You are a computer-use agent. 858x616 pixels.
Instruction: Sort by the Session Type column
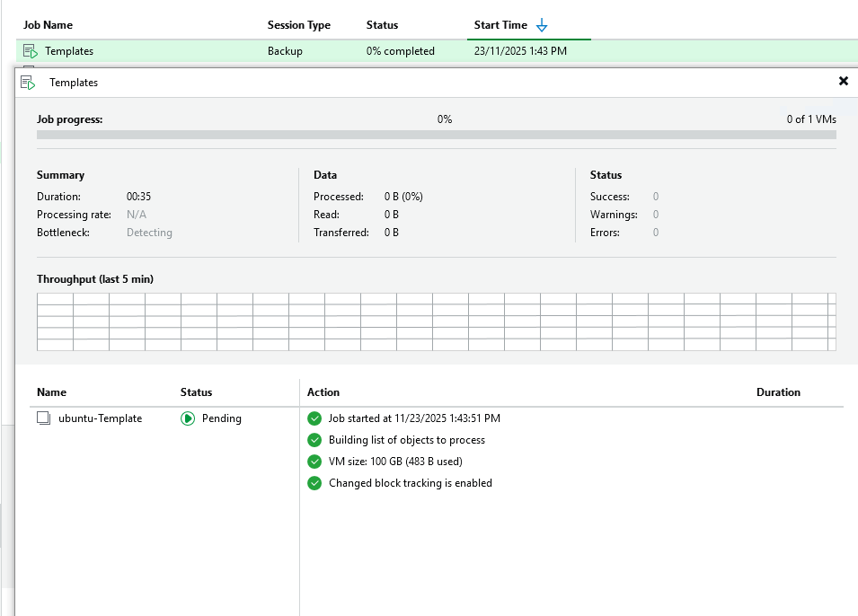tap(298, 25)
